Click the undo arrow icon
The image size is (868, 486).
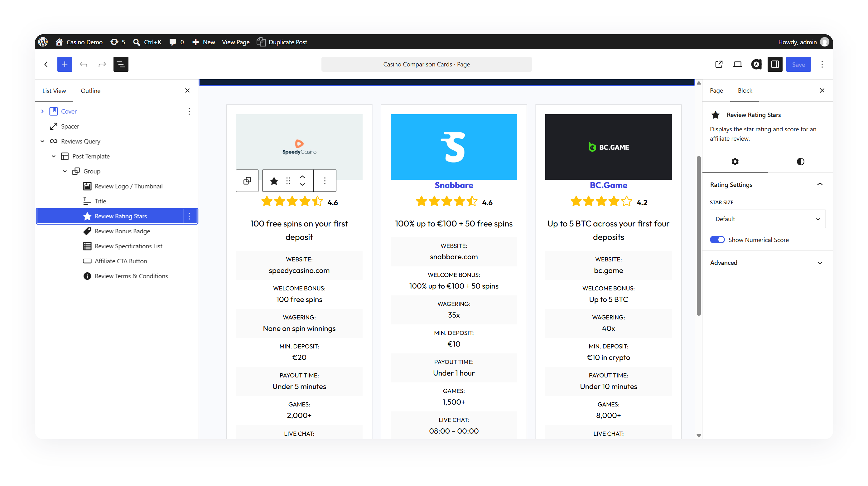pos(84,64)
